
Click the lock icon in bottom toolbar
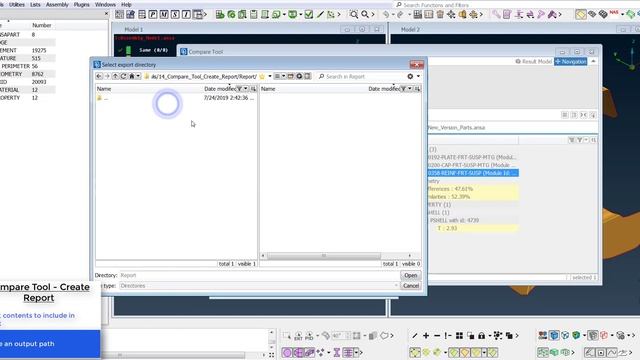coord(482,336)
